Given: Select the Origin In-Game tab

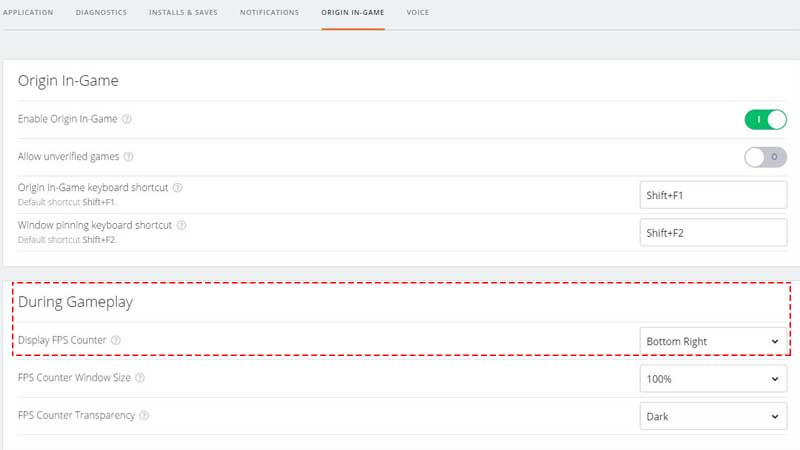Looking at the screenshot, I should coord(352,13).
